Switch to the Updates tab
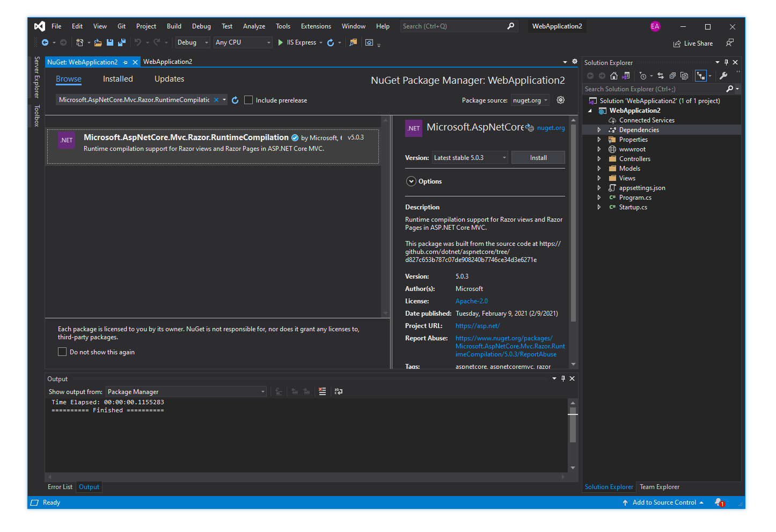The height and width of the screenshot is (532, 776). click(169, 79)
